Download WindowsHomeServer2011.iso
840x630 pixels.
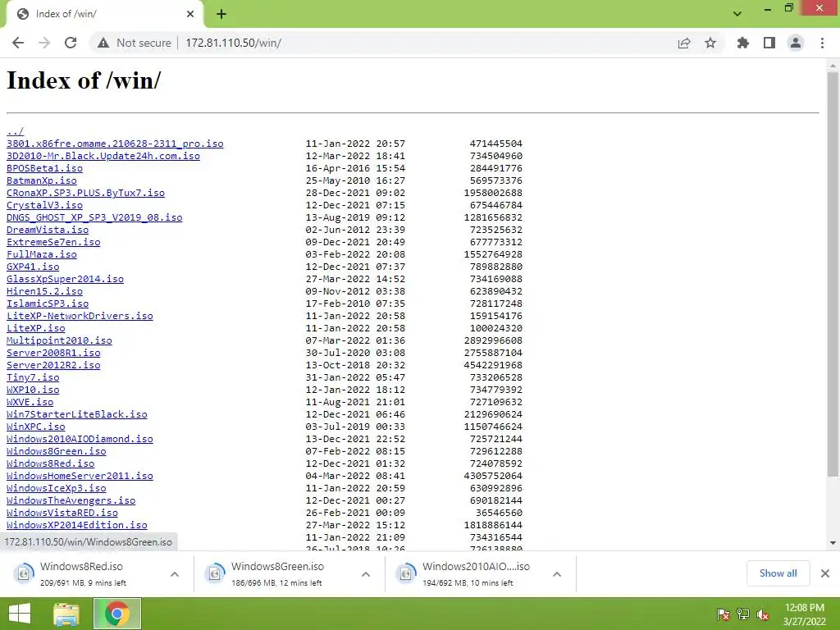80,477
